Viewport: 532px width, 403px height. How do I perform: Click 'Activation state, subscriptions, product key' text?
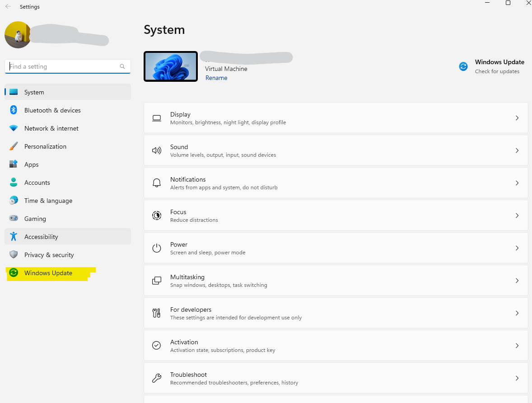click(x=223, y=350)
